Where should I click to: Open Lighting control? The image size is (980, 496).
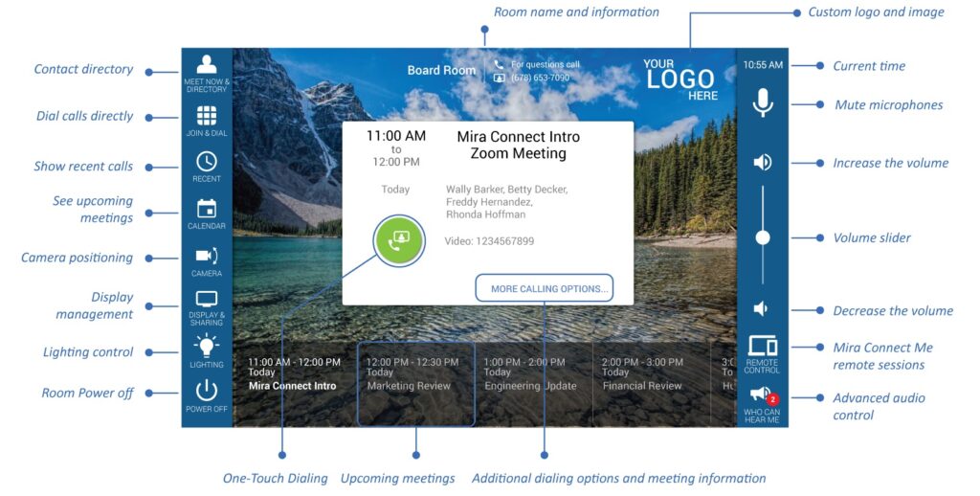[x=207, y=351]
